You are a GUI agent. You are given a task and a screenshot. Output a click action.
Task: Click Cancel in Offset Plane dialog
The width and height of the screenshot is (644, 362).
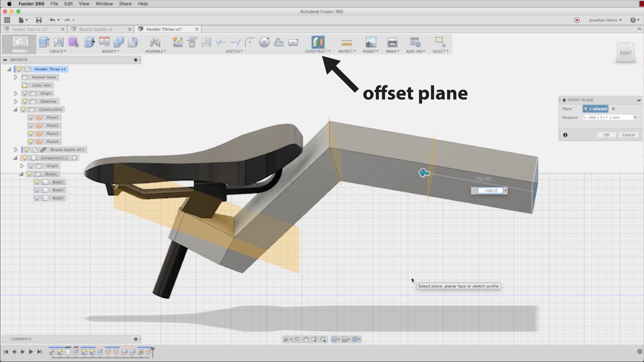(628, 135)
